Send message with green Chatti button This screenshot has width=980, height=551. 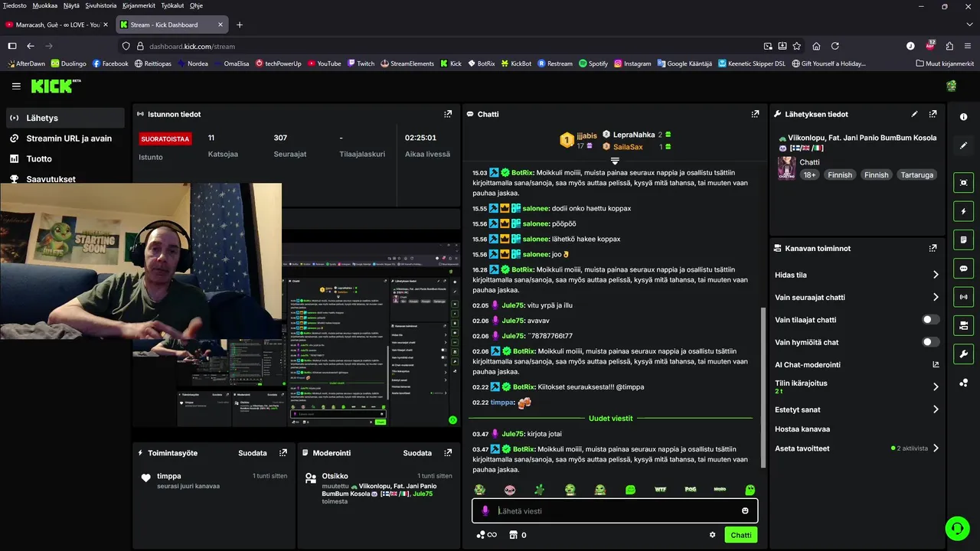[740, 535]
